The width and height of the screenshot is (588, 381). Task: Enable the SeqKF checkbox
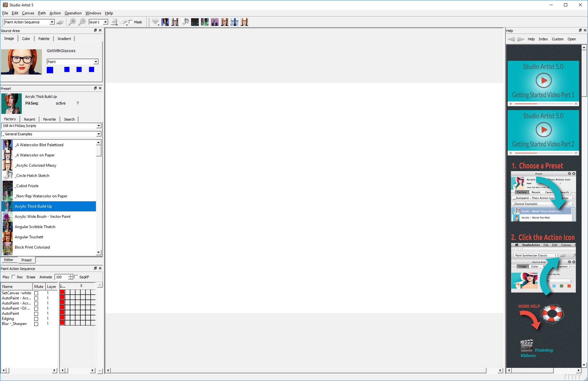(x=76, y=277)
